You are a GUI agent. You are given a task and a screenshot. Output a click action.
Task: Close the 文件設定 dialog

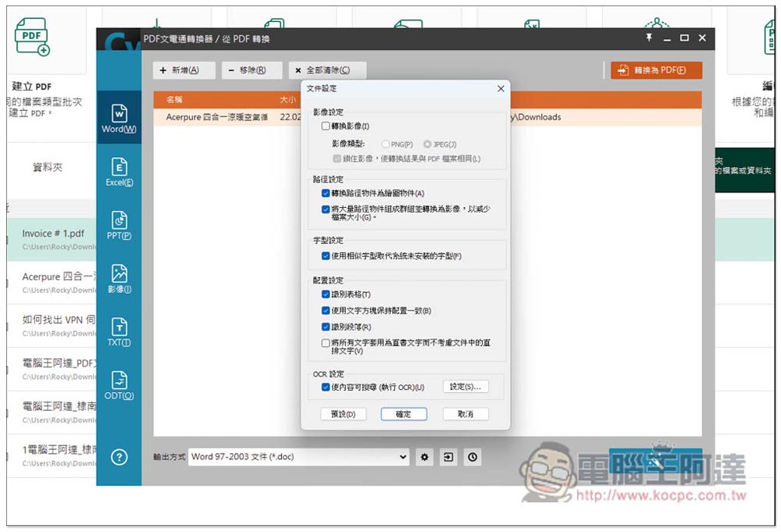[x=501, y=89]
